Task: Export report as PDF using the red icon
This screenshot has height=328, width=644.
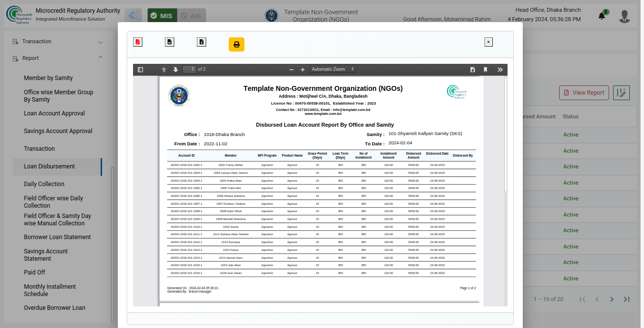Action: coord(137,42)
